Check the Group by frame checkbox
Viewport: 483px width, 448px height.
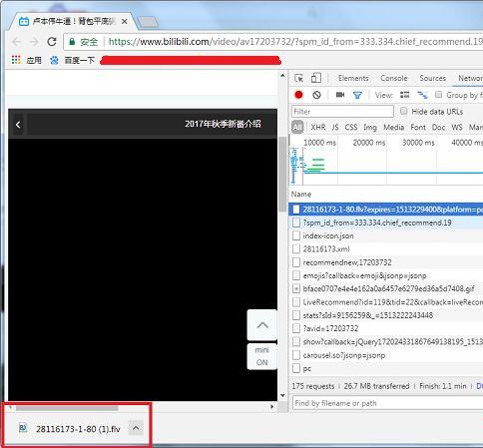439,95
